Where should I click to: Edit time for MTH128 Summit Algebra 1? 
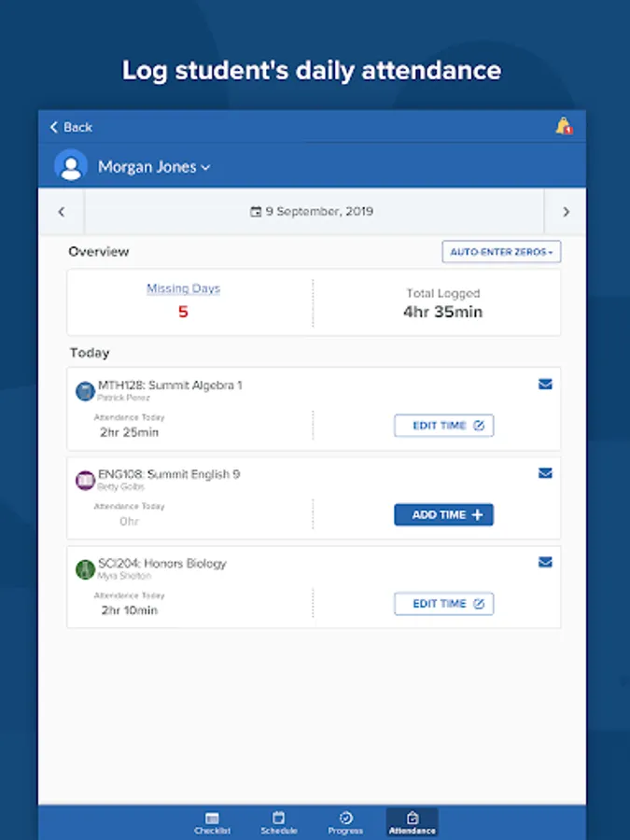443,426
